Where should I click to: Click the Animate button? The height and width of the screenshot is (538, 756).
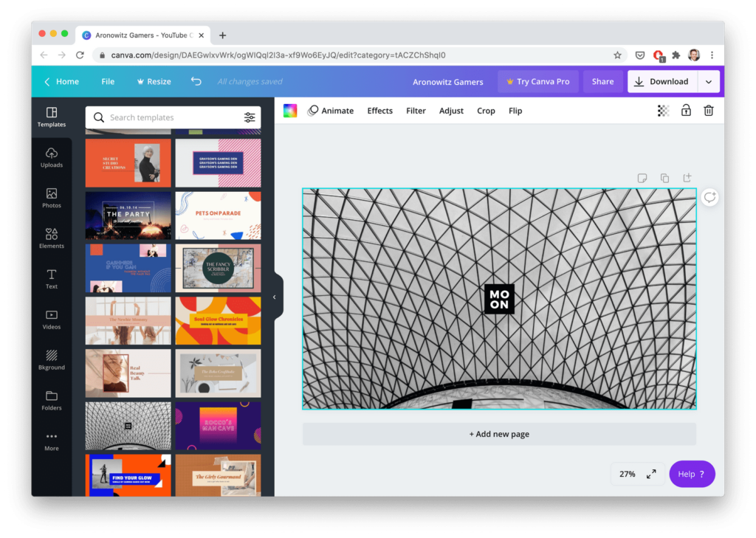(x=331, y=111)
